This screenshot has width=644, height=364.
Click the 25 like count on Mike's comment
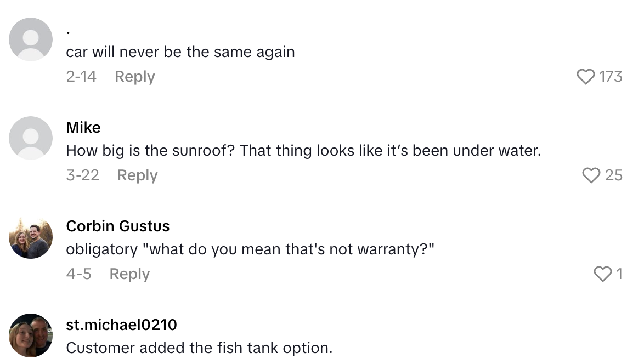[614, 175]
